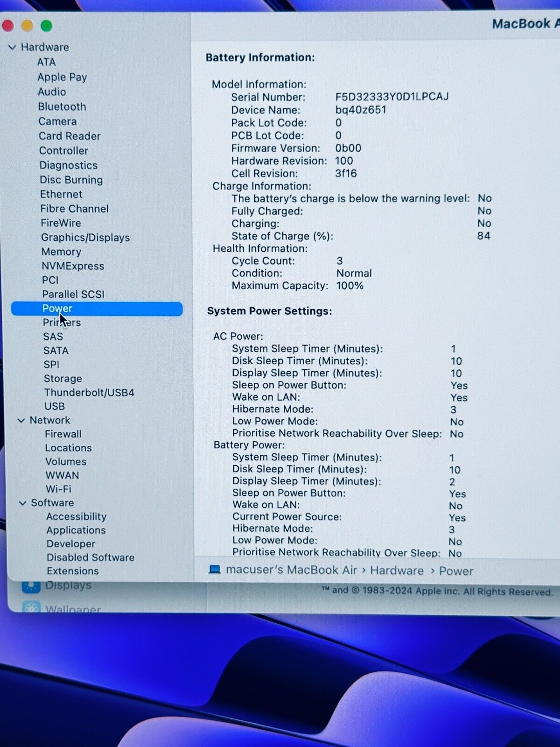The height and width of the screenshot is (747, 560).
Task: Open Locations under Network
Action: pyautogui.click(x=68, y=448)
